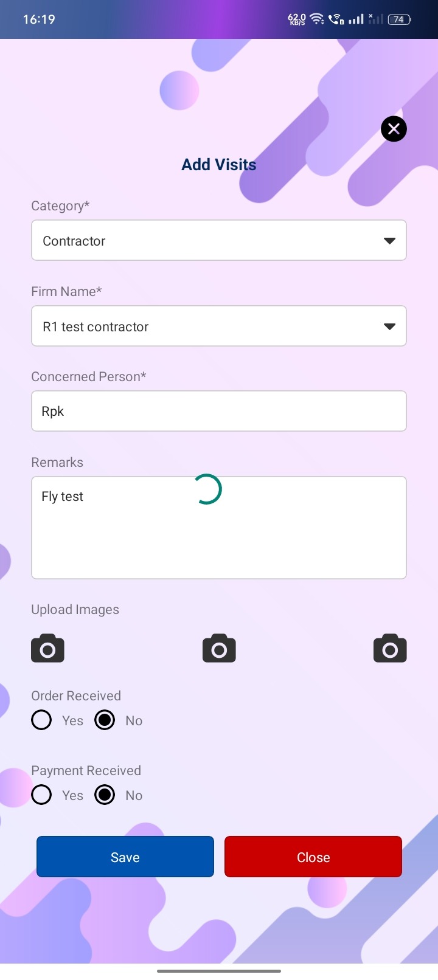
Task: Select Yes for Order Received
Action: coord(41,720)
